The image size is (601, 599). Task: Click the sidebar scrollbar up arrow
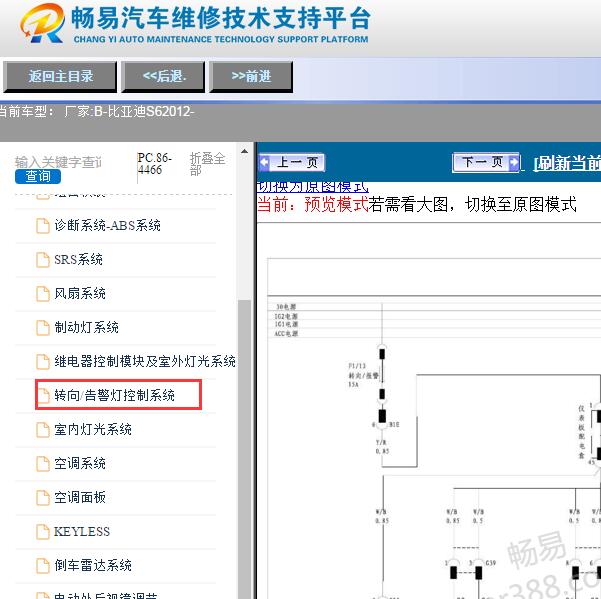(x=244, y=151)
